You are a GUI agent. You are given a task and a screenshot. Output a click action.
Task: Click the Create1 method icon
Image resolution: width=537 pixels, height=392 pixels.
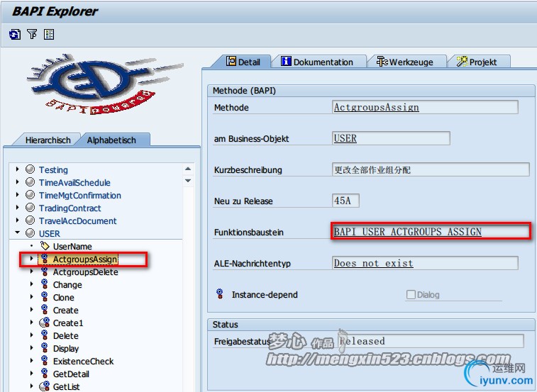(x=45, y=322)
